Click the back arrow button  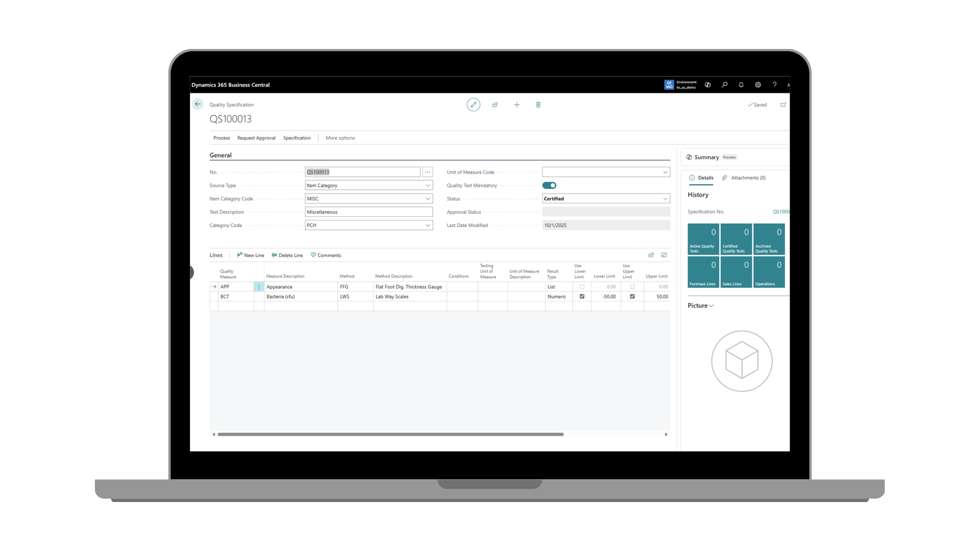[x=198, y=104]
